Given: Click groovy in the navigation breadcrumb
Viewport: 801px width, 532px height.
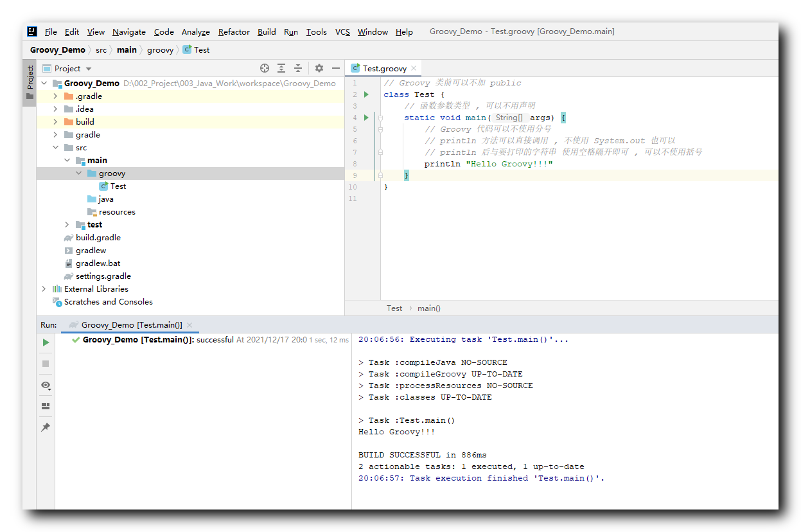Looking at the screenshot, I should 160,49.
